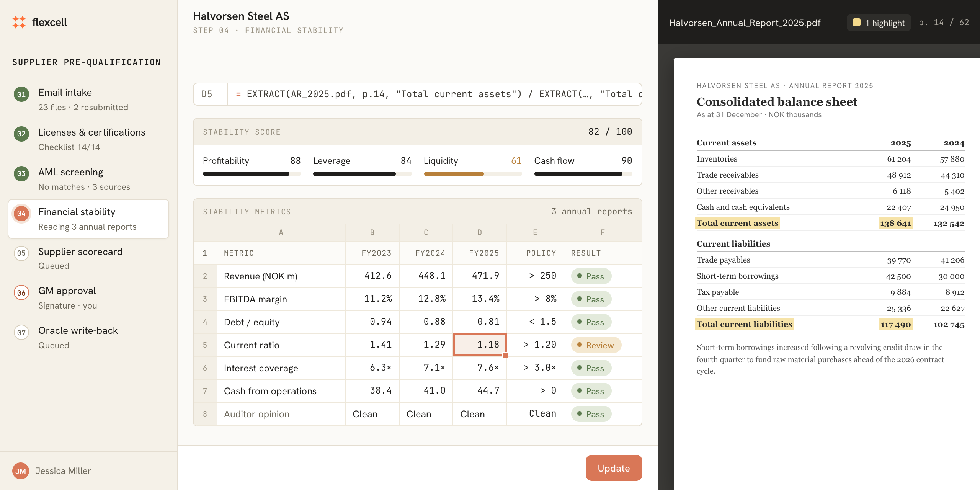Click the Halvorsen_Annual_Report_2025.pdf file name
980x490 pixels.
tap(745, 23)
